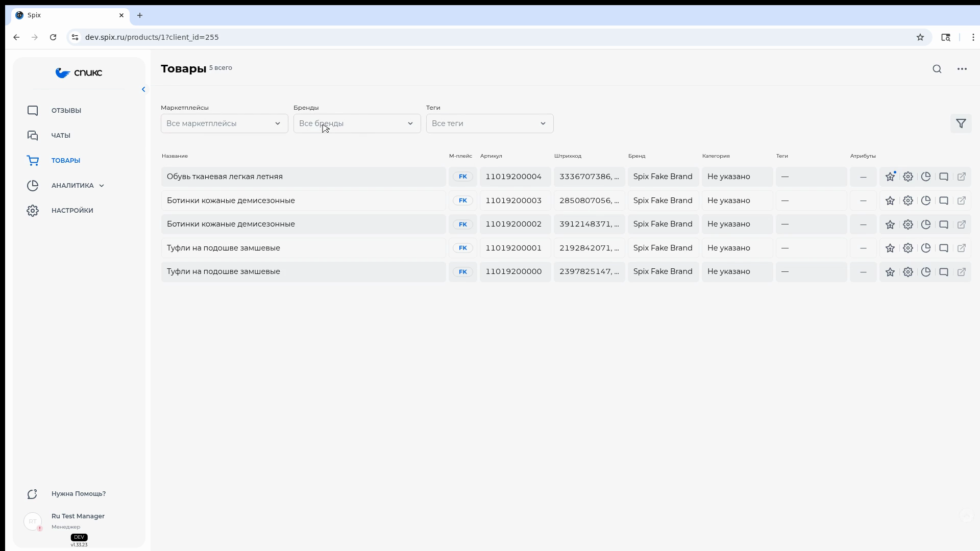Open reviews chat icon for article 11019200004
Image resolution: width=980 pixels, height=551 pixels.
click(944, 177)
